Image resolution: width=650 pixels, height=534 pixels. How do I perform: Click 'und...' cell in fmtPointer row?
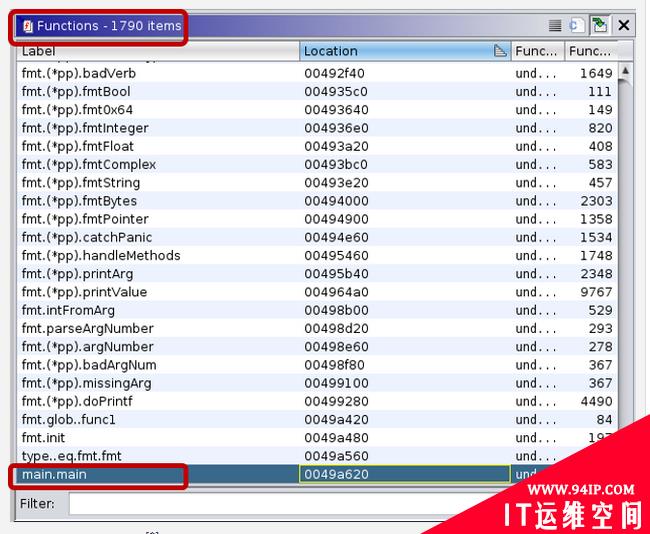(536, 219)
